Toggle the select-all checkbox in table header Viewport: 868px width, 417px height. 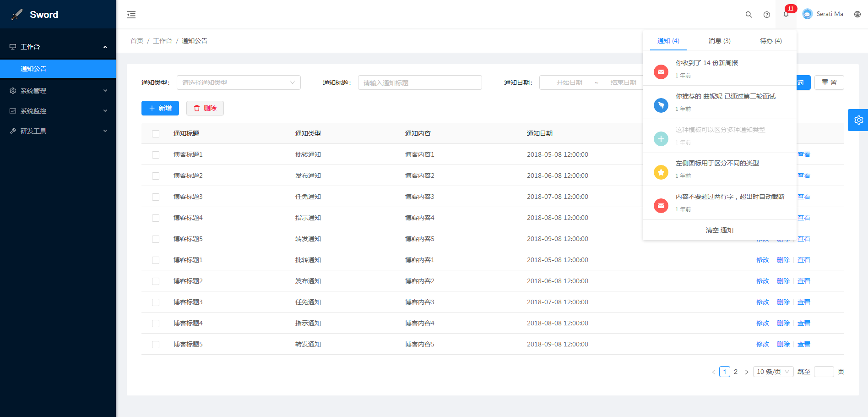click(x=156, y=134)
